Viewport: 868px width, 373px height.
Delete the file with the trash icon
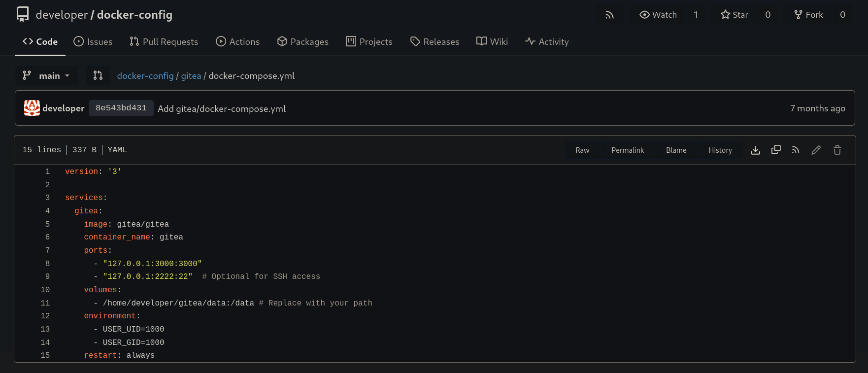pos(837,150)
